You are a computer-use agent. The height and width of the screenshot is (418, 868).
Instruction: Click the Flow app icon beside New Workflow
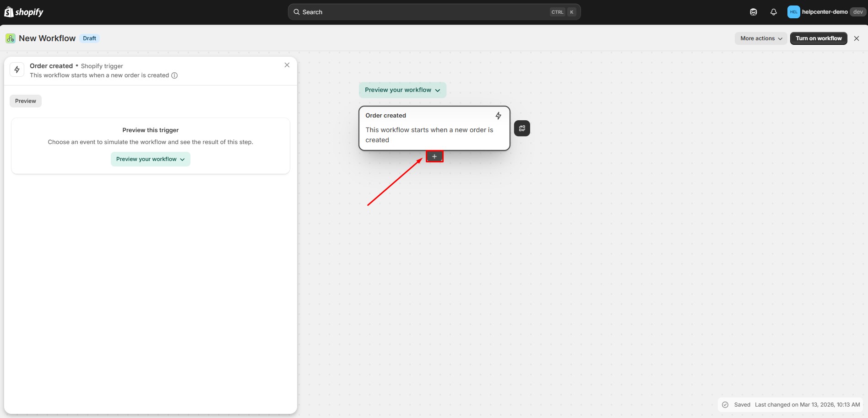click(x=11, y=38)
